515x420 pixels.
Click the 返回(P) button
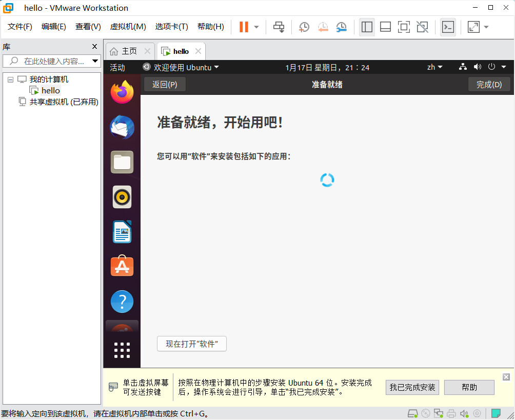(x=165, y=85)
